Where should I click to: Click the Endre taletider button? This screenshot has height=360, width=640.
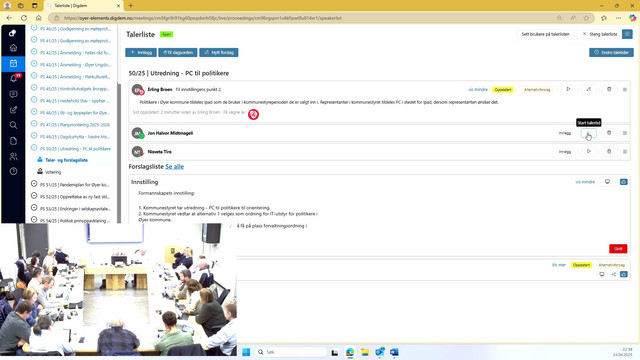pyautogui.click(x=611, y=52)
